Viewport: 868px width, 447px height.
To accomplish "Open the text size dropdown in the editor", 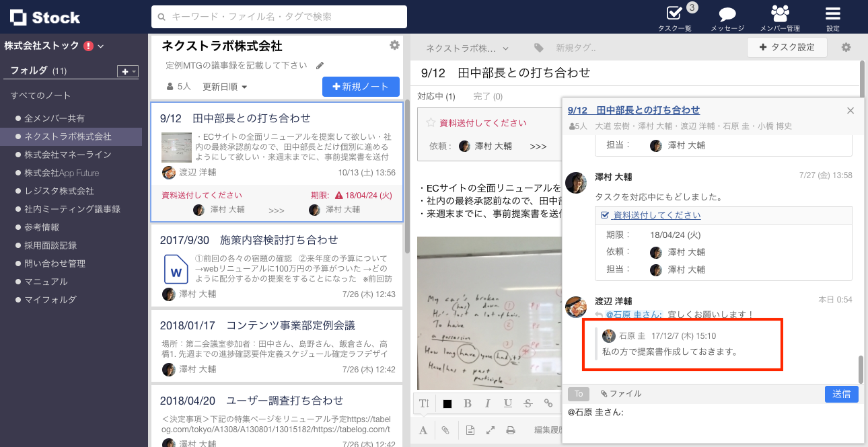I will 423,403.
